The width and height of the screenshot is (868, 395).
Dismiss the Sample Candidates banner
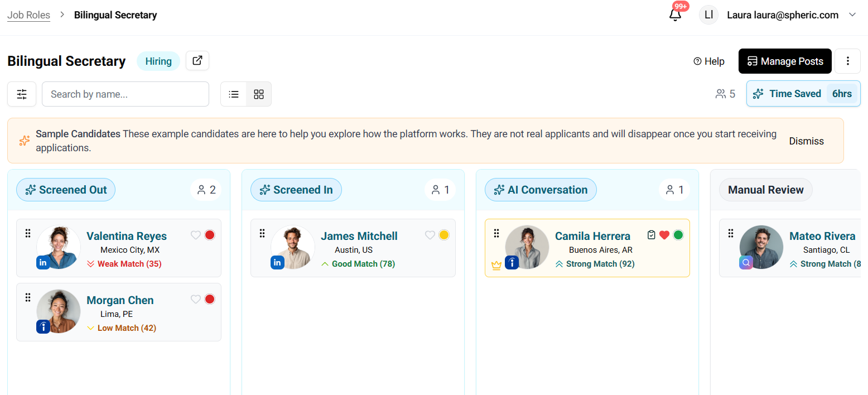806,141
